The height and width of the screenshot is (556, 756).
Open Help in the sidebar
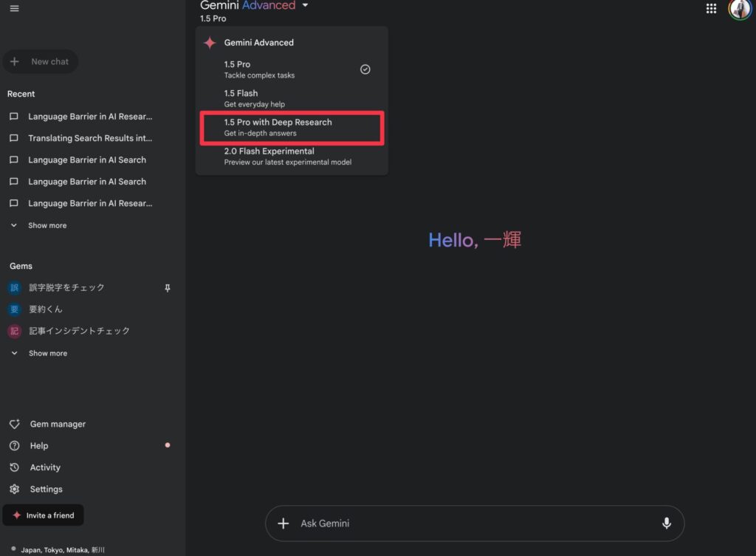point(38,445)
